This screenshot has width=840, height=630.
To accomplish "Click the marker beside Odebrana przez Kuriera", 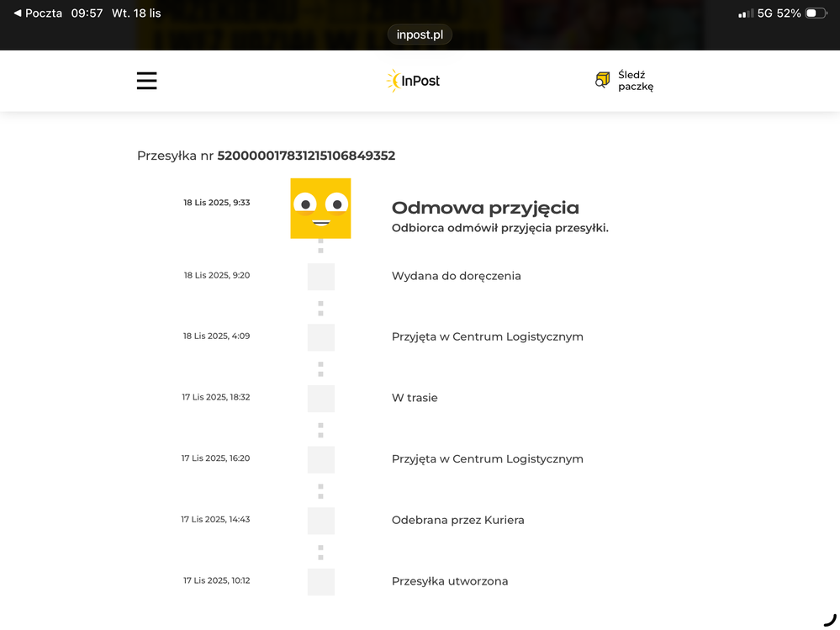I will 320,521.
